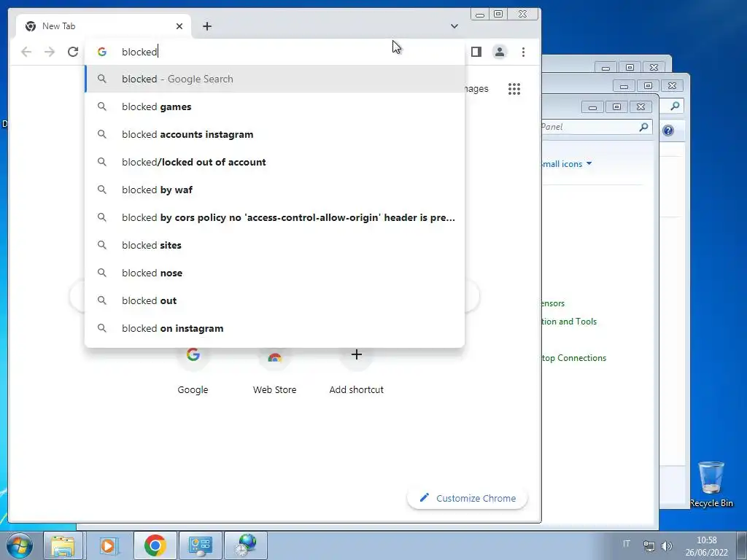Open Chrome three-dot menu
The width and height of the screenshot is (747, 560).
coord(523,52)
